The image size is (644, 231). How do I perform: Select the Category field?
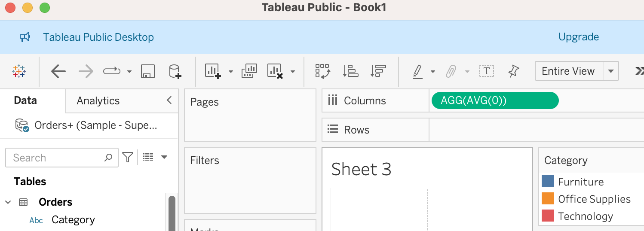click(73, 220)
